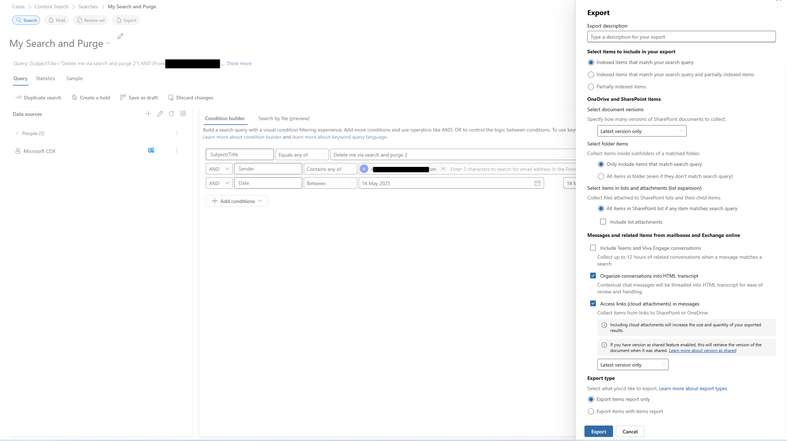Select Only include items that match search query
The image size is (787, 441).
[x=601, y=165]
